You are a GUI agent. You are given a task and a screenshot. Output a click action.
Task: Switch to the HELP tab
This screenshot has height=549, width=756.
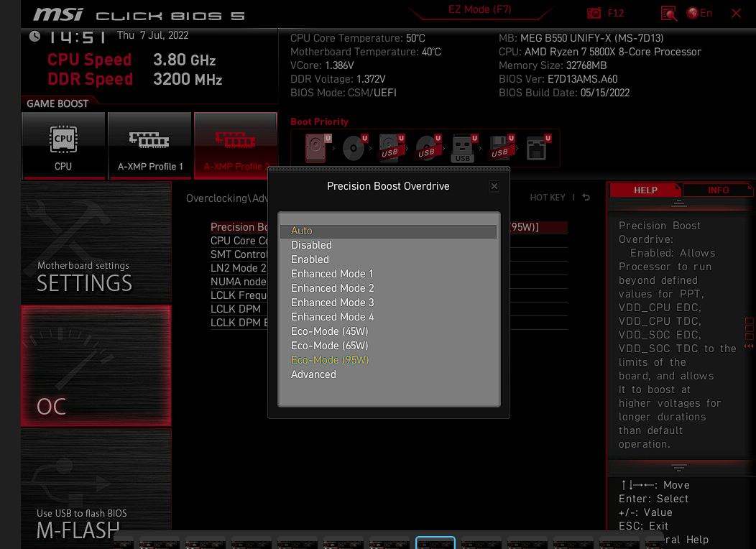click(x=645, y=190)
